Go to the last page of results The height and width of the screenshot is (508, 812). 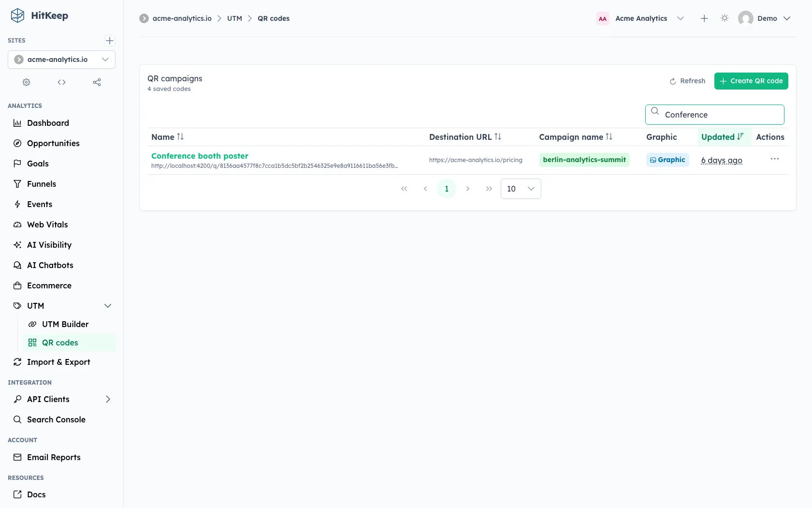point(489,189)
